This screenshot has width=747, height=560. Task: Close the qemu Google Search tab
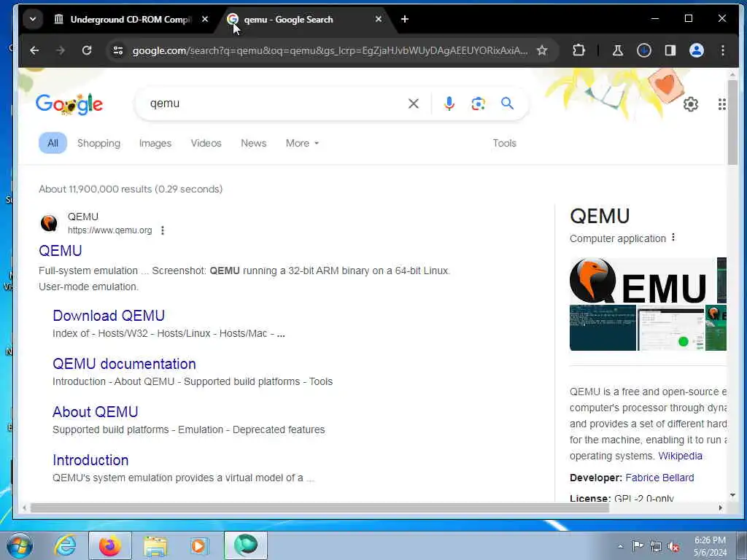click(x=379, y=19)
